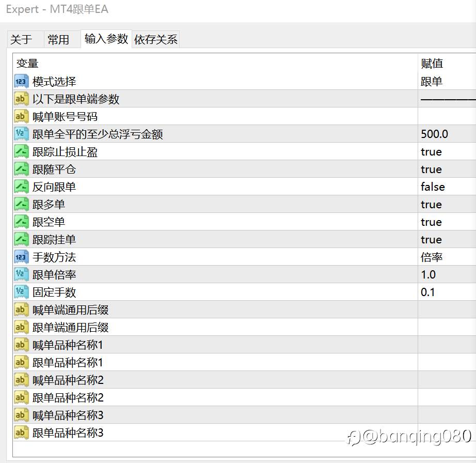Click the string icon beside 跟单品种名称3
The width and height of the screenshot is (476, 463).
(21, 433)
